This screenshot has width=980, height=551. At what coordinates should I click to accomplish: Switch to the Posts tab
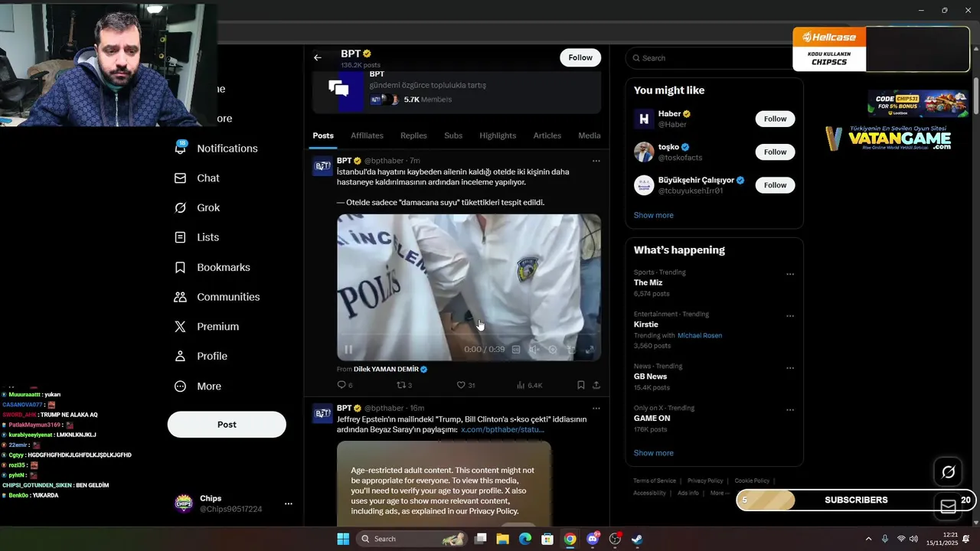(x=323, y=135)
